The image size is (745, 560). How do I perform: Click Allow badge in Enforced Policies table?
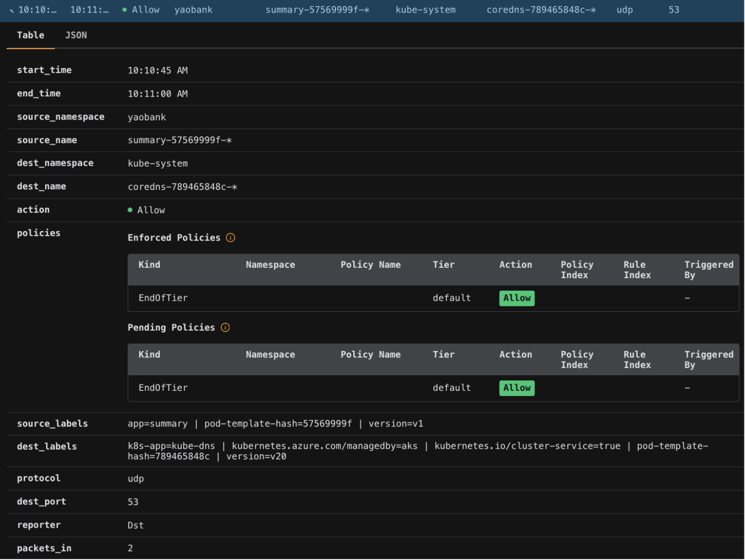(517, 298)
